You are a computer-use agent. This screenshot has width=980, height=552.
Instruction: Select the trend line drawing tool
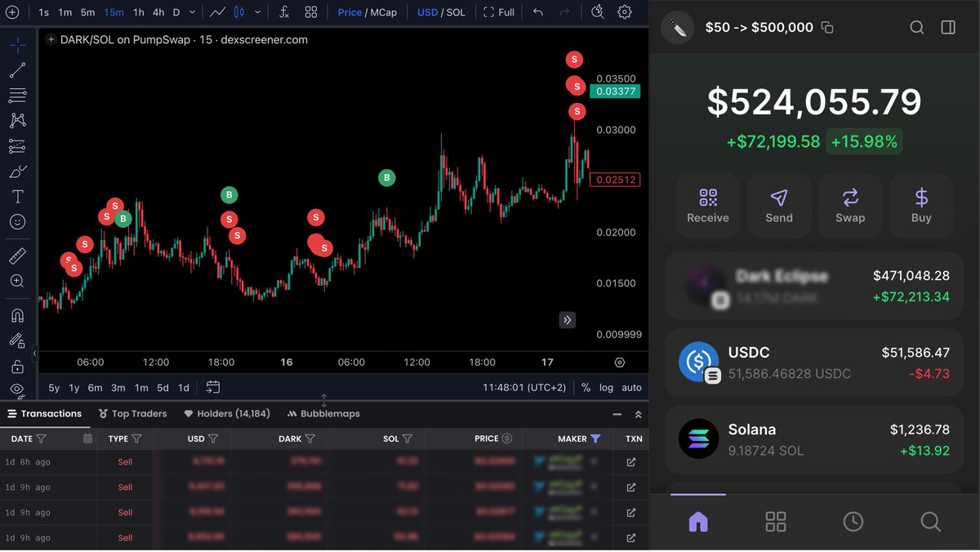coord(17,70)
